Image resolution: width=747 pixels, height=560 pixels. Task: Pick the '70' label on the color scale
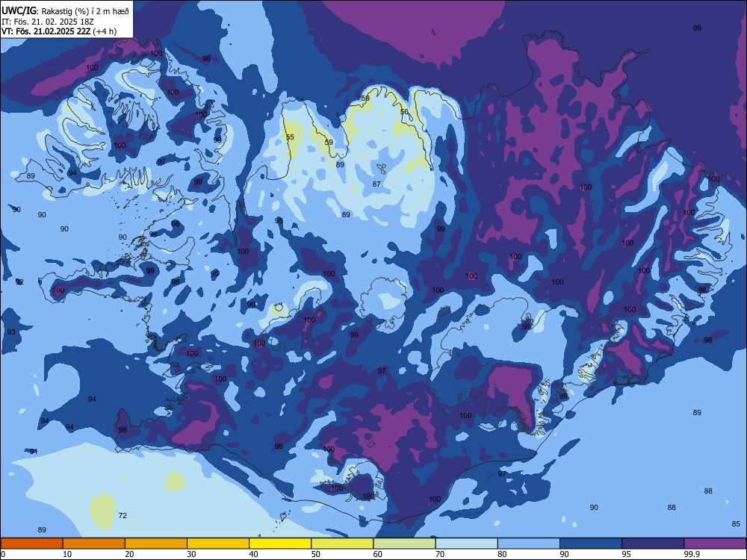point(440,554)
